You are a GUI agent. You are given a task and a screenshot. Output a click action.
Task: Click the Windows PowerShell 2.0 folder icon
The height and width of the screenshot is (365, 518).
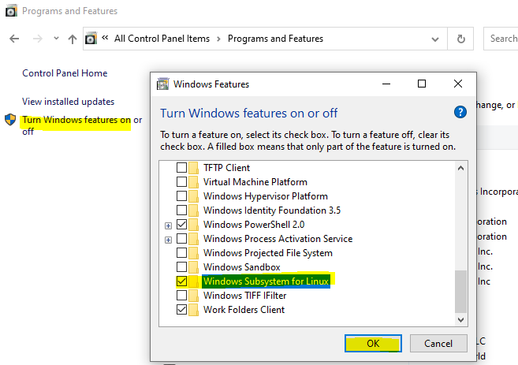(x=193, y=225)
